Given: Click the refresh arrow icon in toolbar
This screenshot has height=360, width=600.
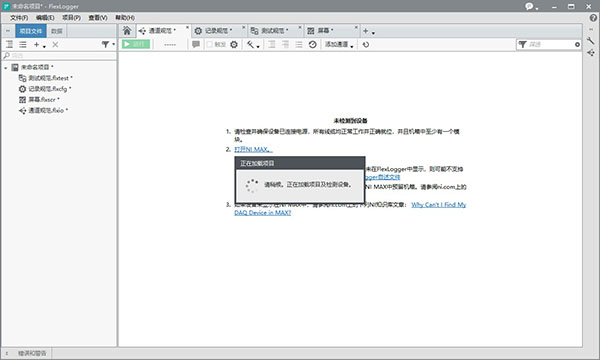Looking at the screenshot, I should tap(366, 44).
